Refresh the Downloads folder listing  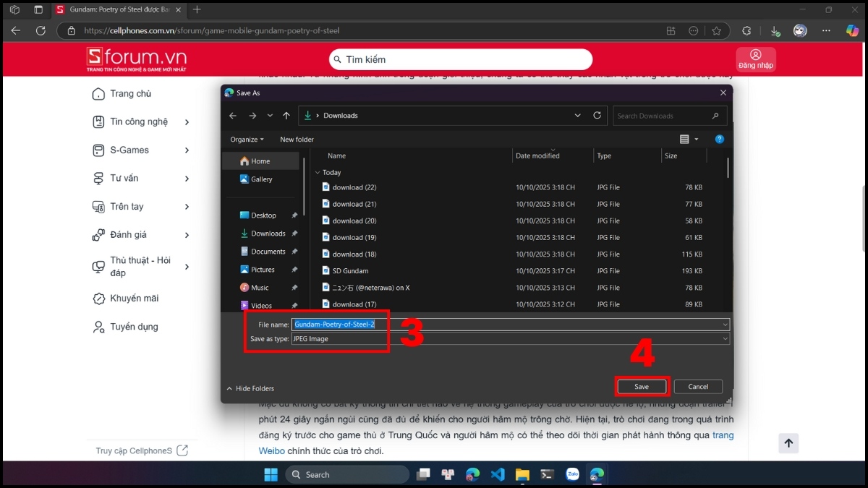597,116
